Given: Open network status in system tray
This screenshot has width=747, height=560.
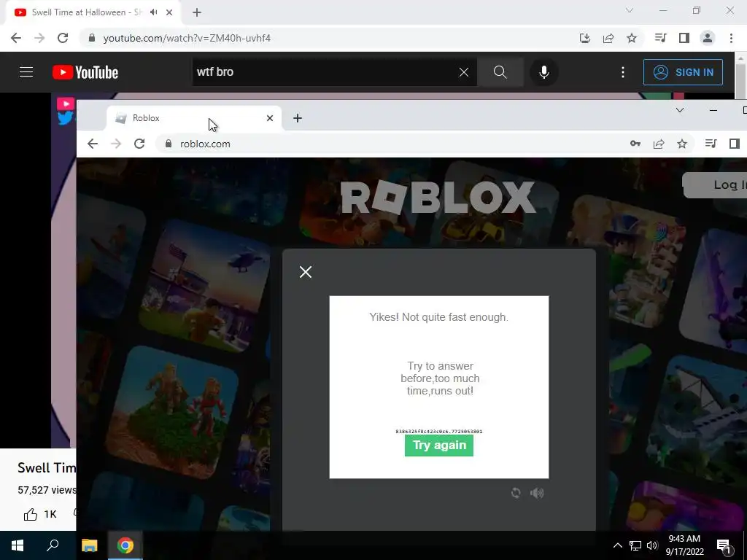Looking at the screenshot, I should [635, 545].
